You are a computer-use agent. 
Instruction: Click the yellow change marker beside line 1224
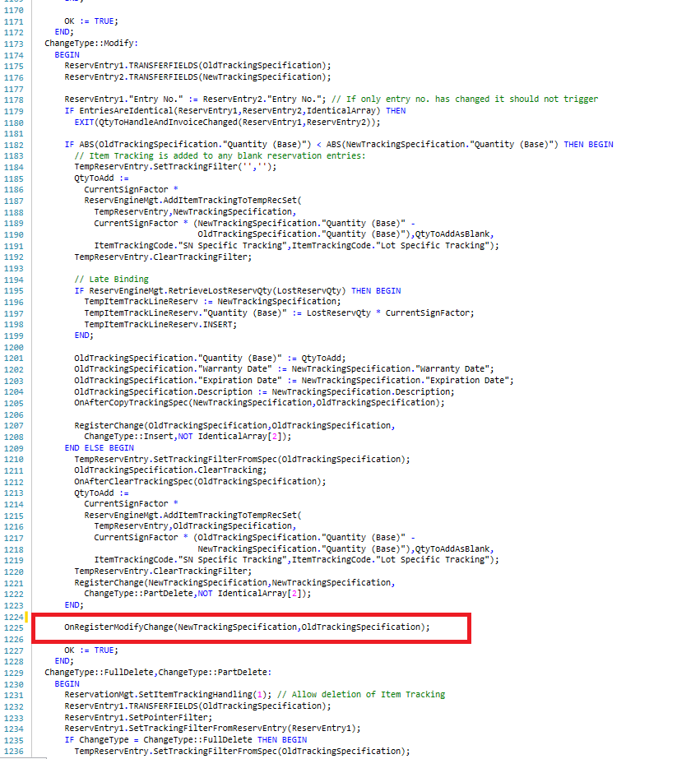26,617
